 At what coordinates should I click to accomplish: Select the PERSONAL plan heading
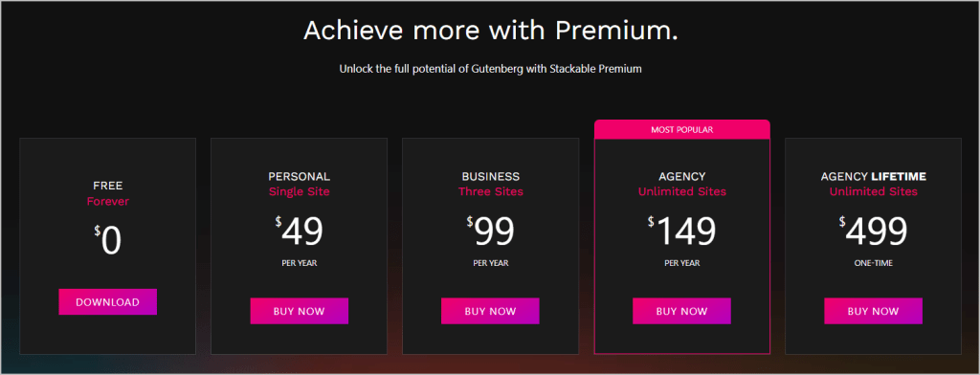[x=299, y=177]
